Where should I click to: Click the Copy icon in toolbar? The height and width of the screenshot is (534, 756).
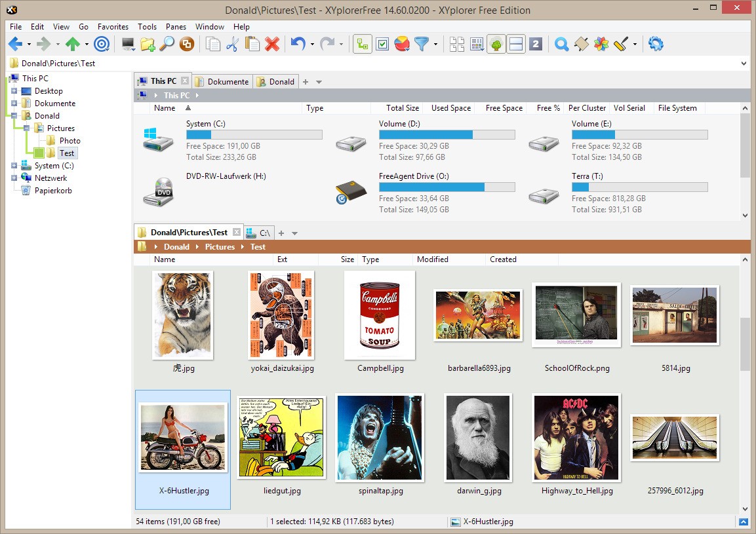pos(212,45)
